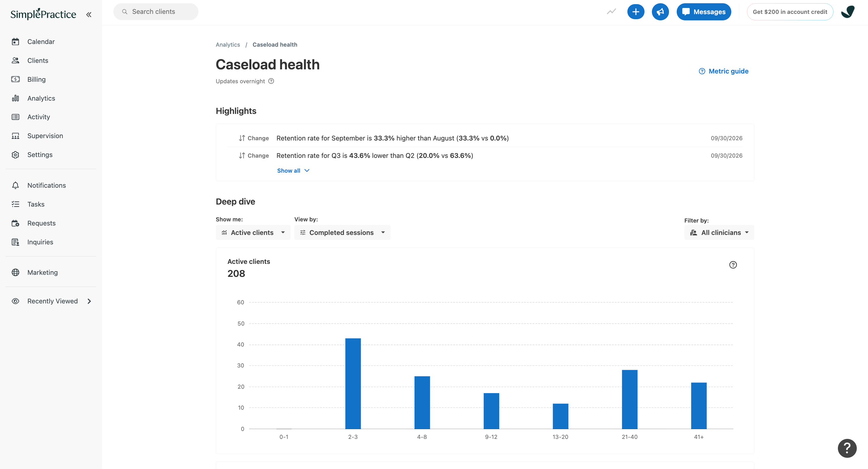Open the Metric guide link
Screen dimensions: 868x469
click(x=723, y=71)
